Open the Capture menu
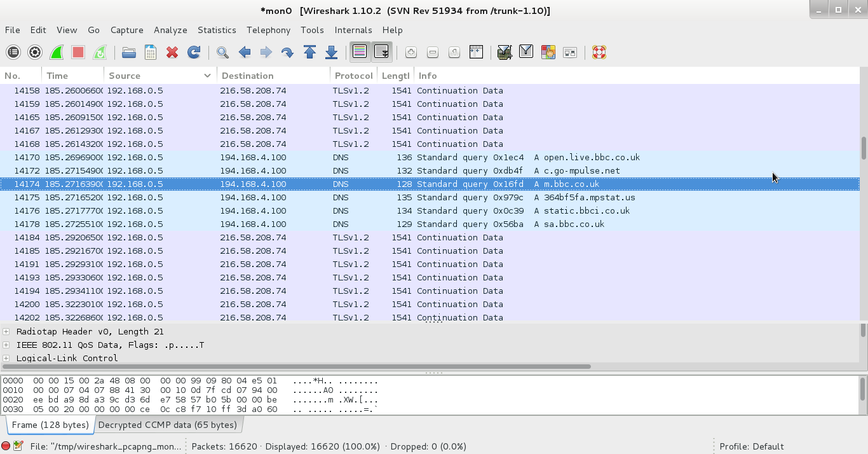The width and height of the screenshot is (868, 454). click(126, 30)
